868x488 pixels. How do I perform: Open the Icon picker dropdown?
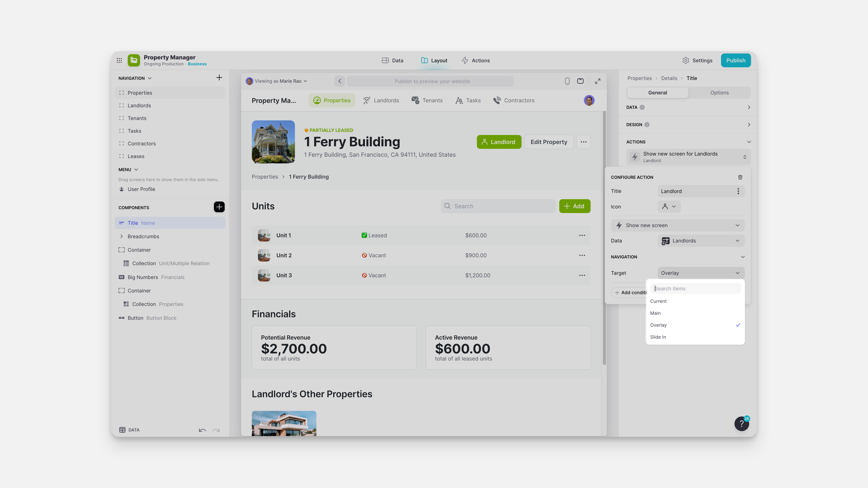[669, 207]
